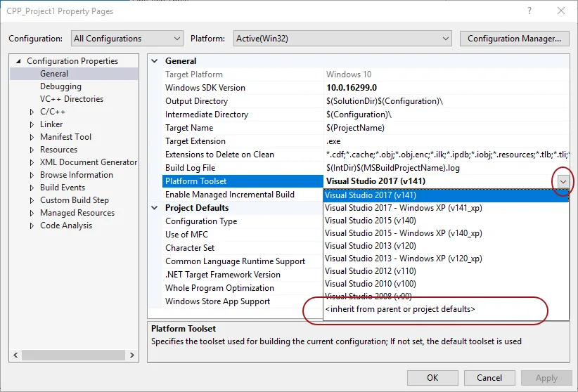This screenshot has width=578, height=392.
Task: Collapse the Project Defaults section
Action: coord(155,208)
